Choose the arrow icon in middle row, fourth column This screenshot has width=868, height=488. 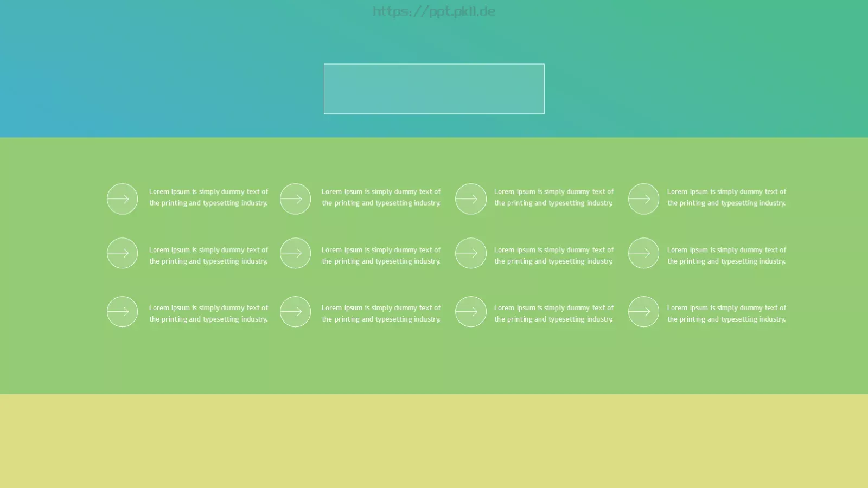(x=643, y=253)
